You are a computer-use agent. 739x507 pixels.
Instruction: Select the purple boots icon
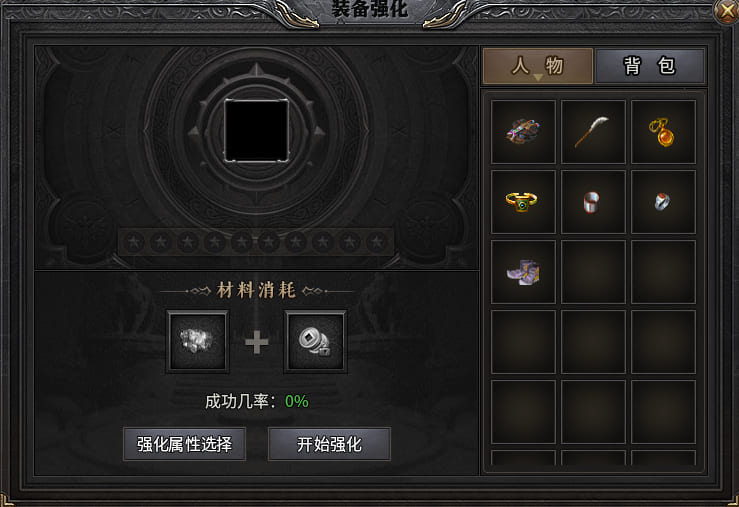click(x=523, y=272)
